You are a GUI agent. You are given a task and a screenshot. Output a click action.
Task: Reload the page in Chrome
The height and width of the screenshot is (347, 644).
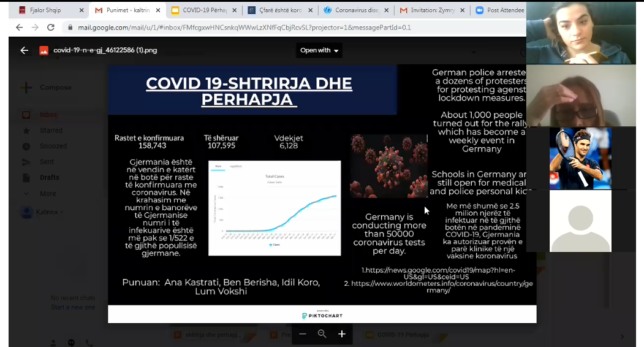click(x=51, y=28)
